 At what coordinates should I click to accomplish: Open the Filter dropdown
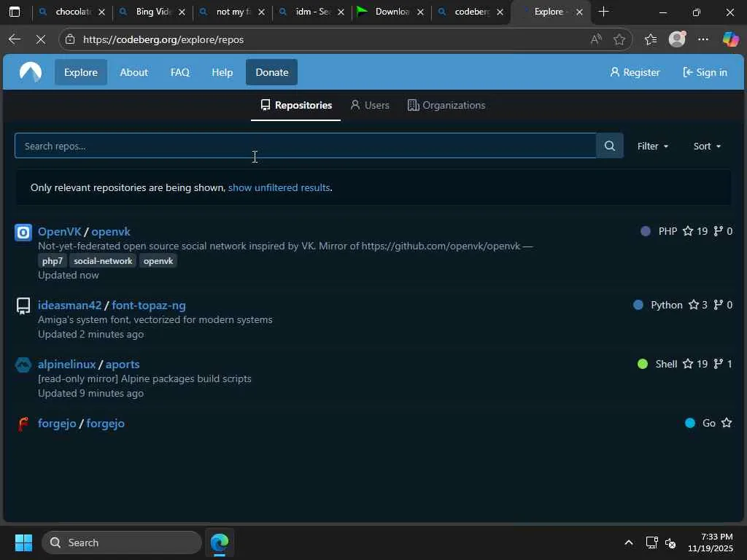pos(653,146)
